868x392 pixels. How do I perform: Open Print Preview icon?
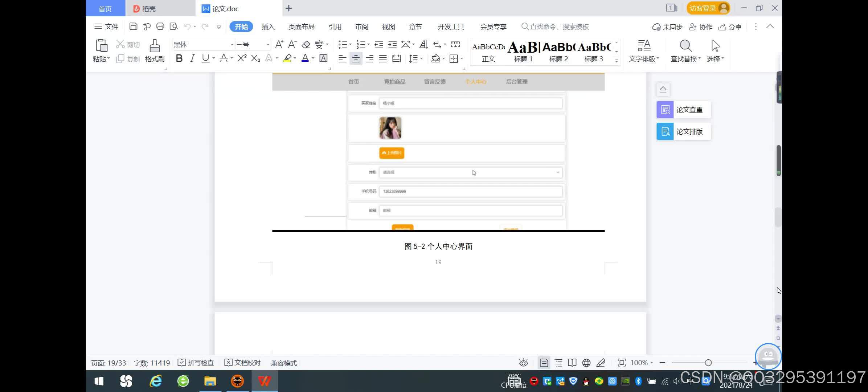point(174,26)
